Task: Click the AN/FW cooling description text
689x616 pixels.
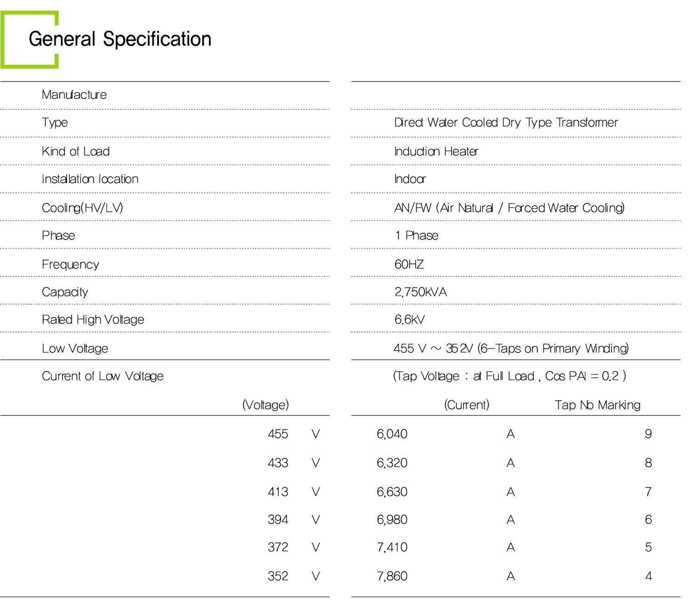Action: coord(509,208)
